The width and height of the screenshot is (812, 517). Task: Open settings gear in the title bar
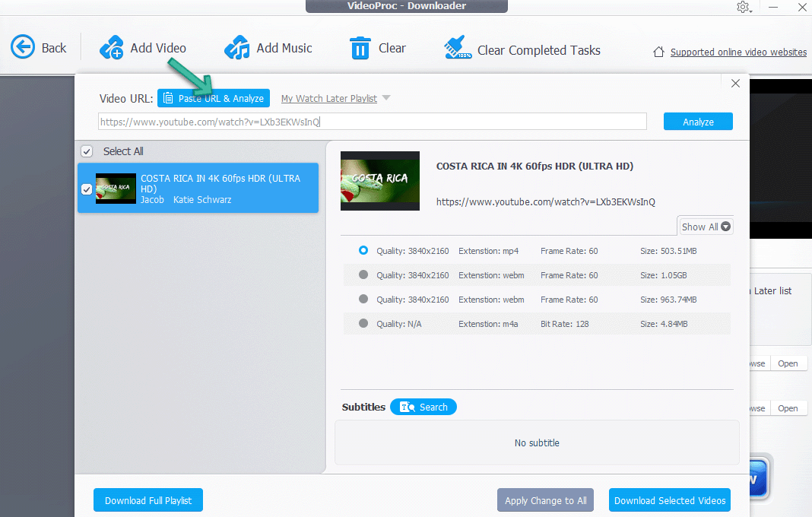pyautogui.click(x=744, y=8)
